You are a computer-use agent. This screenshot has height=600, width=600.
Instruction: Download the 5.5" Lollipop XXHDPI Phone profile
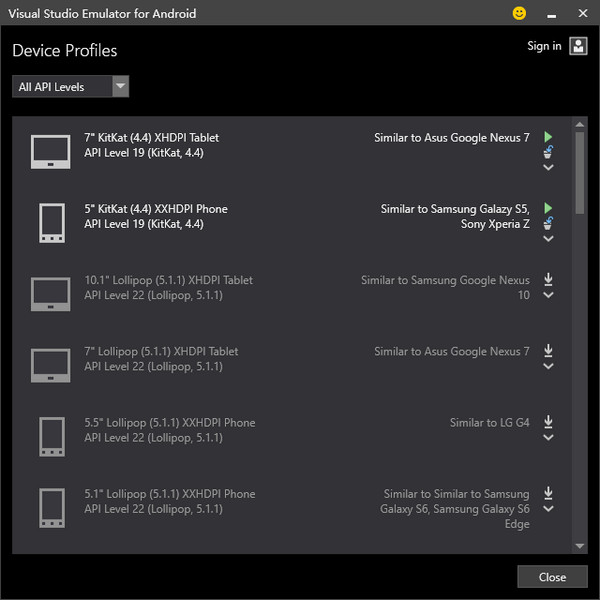(x=548, y=421)
